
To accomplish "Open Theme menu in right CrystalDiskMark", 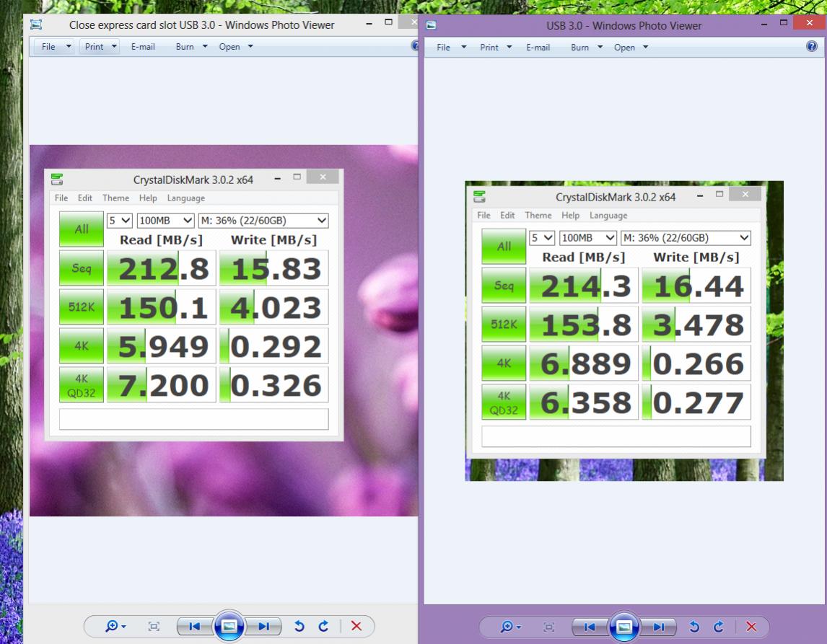I will point(538,216).
